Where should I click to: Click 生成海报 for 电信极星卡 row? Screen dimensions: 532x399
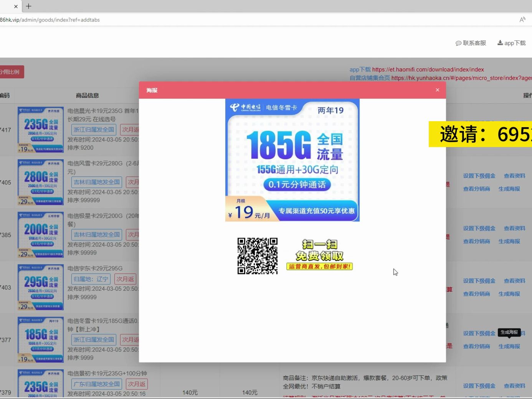[x=509, y=241]
